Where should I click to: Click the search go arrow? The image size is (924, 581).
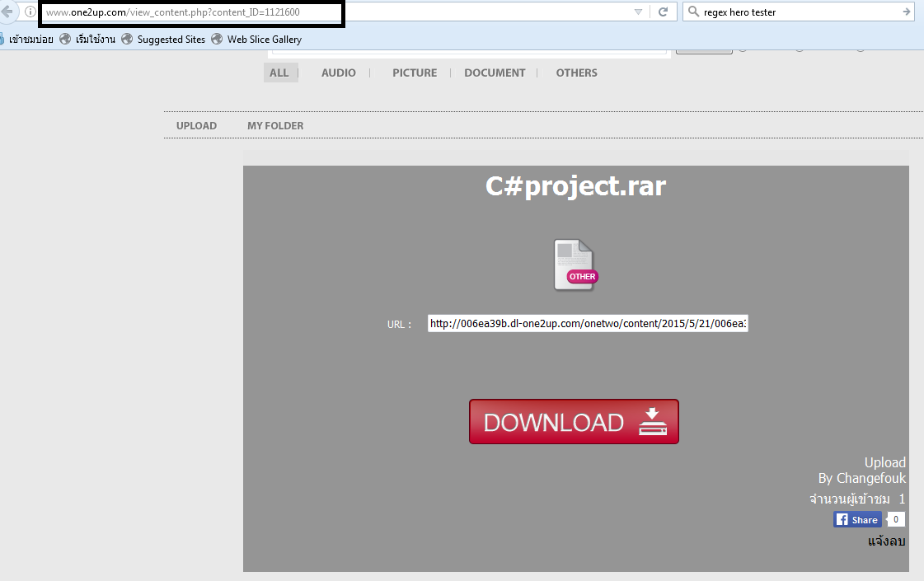point(907,12)
